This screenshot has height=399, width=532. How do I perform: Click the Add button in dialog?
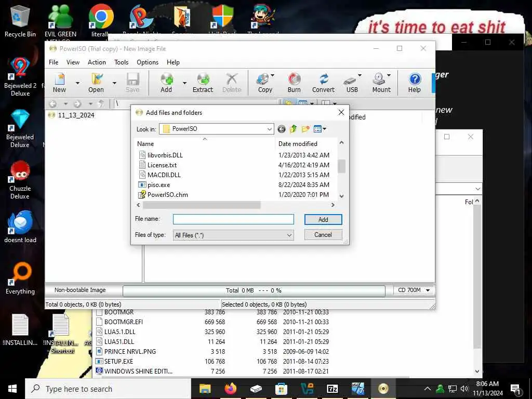pos(323,220)
